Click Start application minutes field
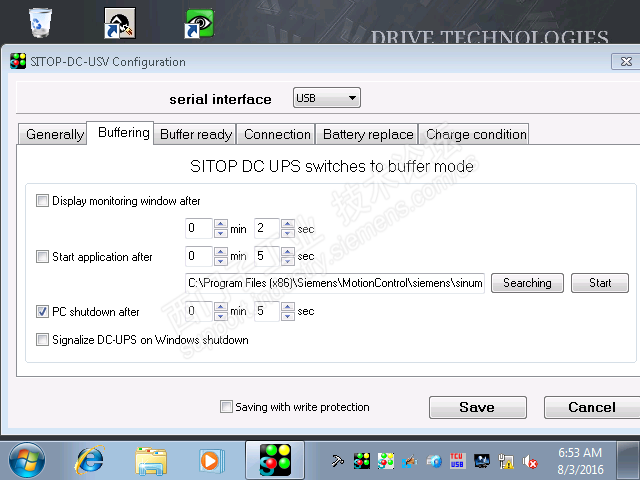This screenshot has width=640, height=480. point(199,256)
